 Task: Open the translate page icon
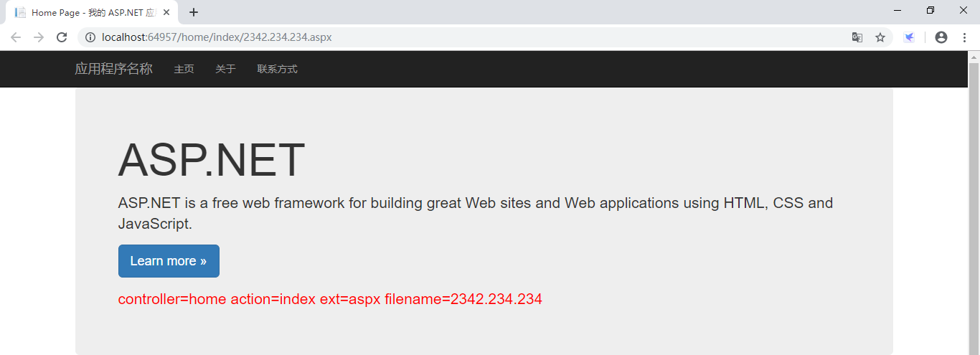[x=857, y=37]
